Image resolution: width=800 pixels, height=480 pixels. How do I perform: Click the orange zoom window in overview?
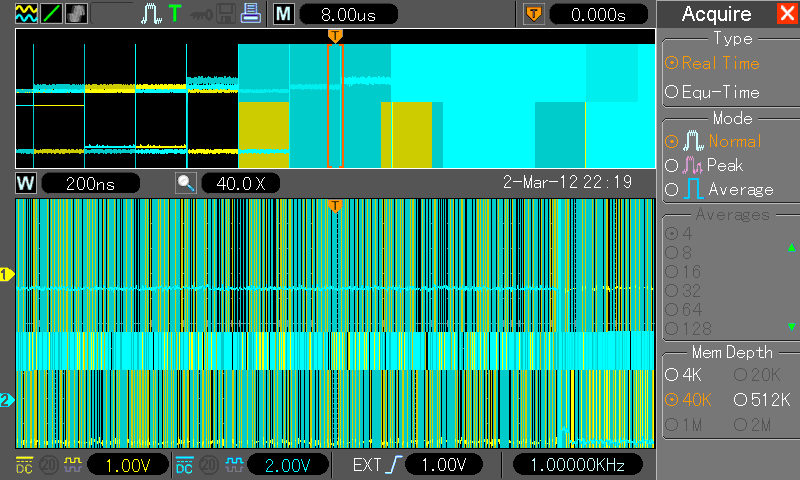335,106
